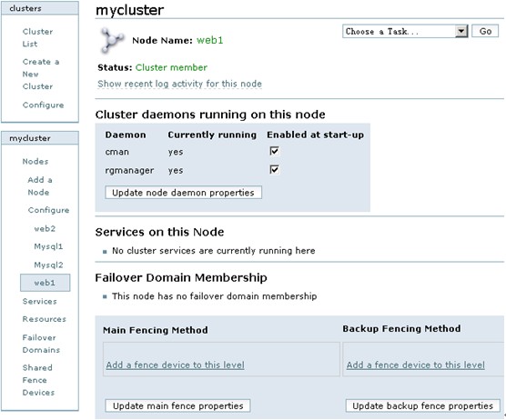Select web2 node in sidebar
The height and width of the screenshot is (420, 506).
pyautogui.click(x=45, y=228)
